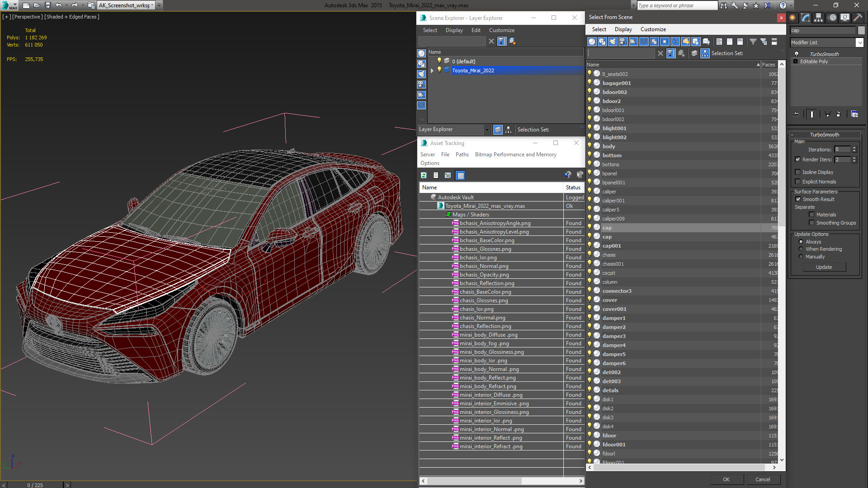Screen dimensions: 868x488
Task: Open the 3ds Max application menu
Action: pos(8,5)
